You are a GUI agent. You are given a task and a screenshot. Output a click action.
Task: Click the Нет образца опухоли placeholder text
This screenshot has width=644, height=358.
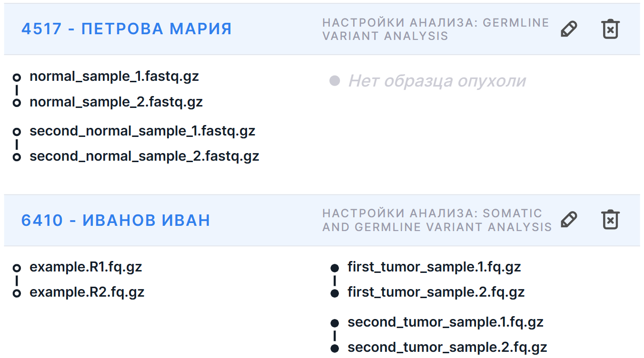[x=437, y=81]
